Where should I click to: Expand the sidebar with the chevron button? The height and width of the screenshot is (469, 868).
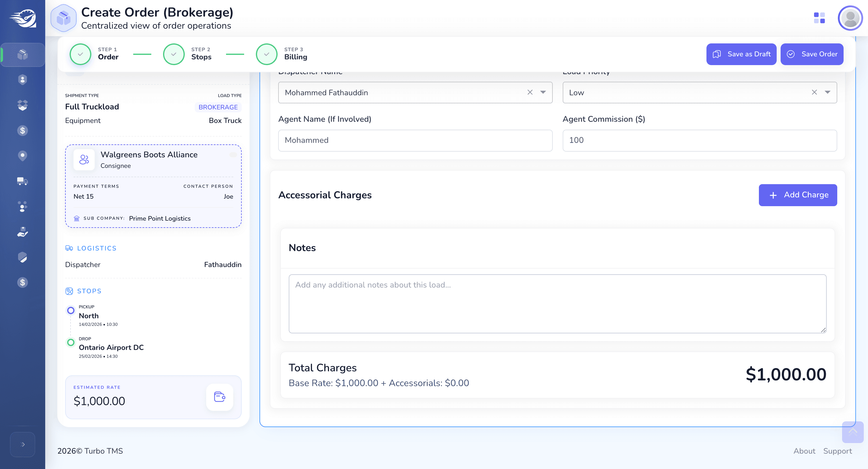[23, 444]
